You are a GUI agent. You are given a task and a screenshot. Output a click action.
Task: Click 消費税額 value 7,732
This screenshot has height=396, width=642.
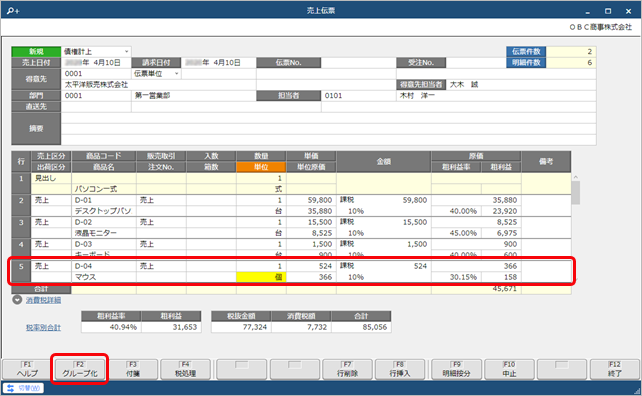point(301,327)
